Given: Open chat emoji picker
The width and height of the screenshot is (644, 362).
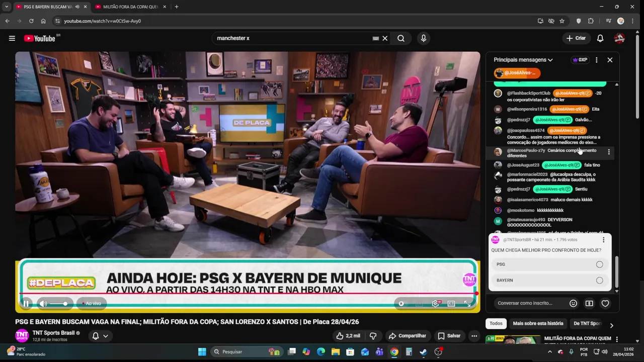Looking at the screenshot, I should (x=573, y=303).
